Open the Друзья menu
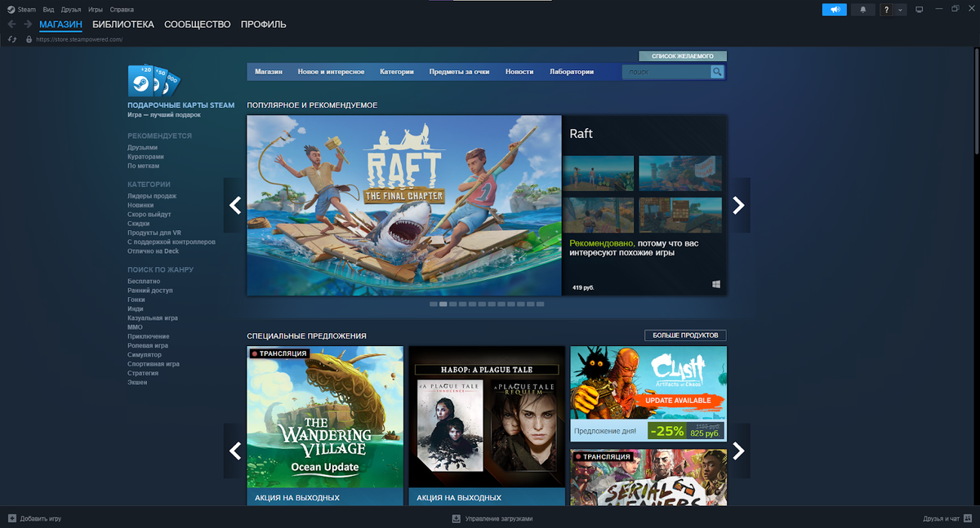The width and height of the screenshot is (980, 528). pyautogui.click(x=71, y=10)
